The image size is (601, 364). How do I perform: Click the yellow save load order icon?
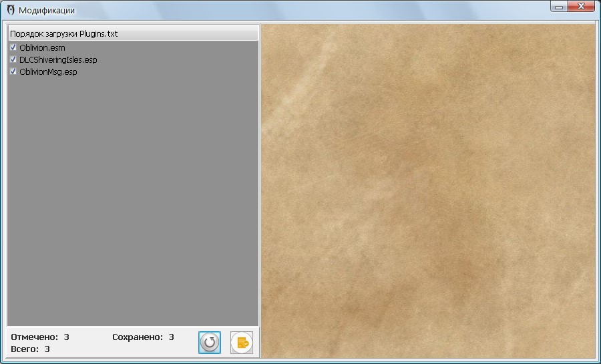[242, 343]
